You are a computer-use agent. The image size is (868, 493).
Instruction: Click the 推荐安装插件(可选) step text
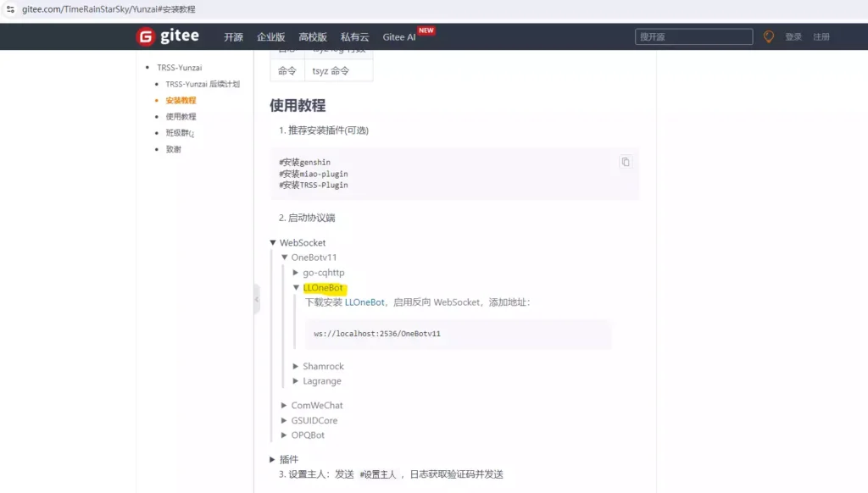tap(328, 130)
